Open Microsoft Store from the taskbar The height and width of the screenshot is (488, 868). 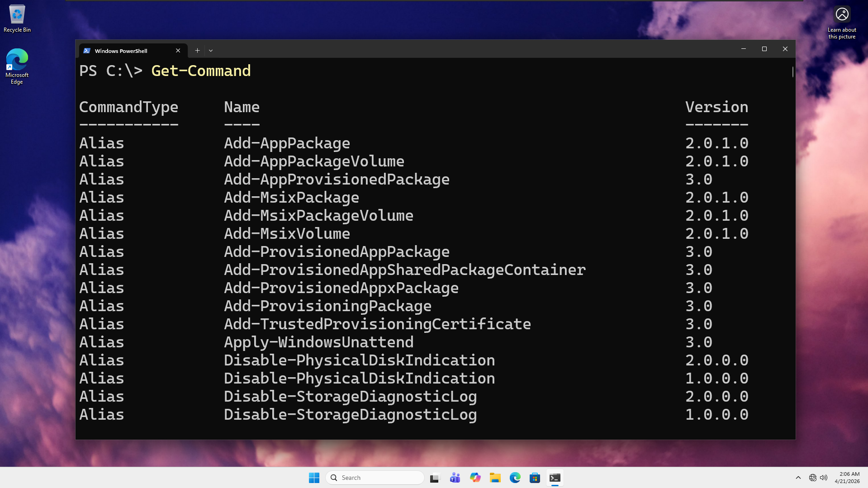pyautogui.click(x=535, y=478)
